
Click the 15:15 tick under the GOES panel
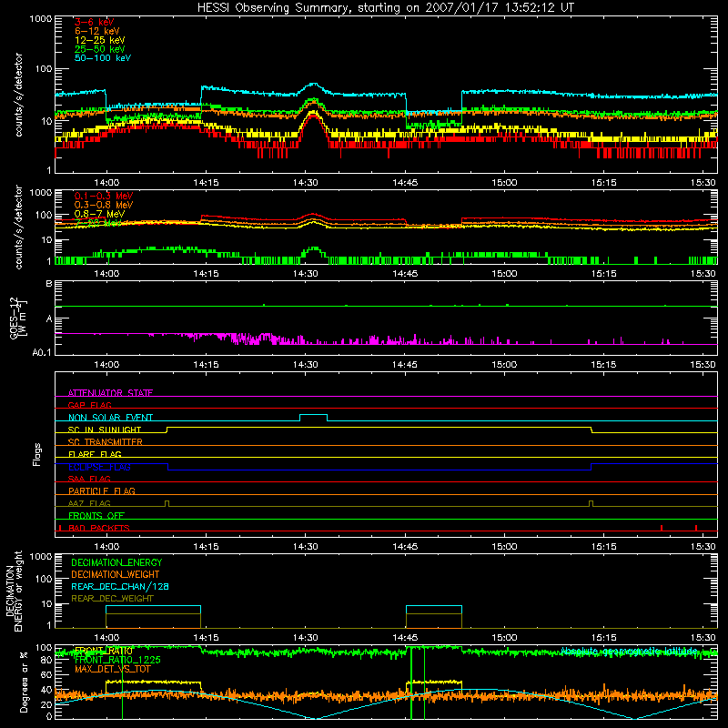point(603,365)
